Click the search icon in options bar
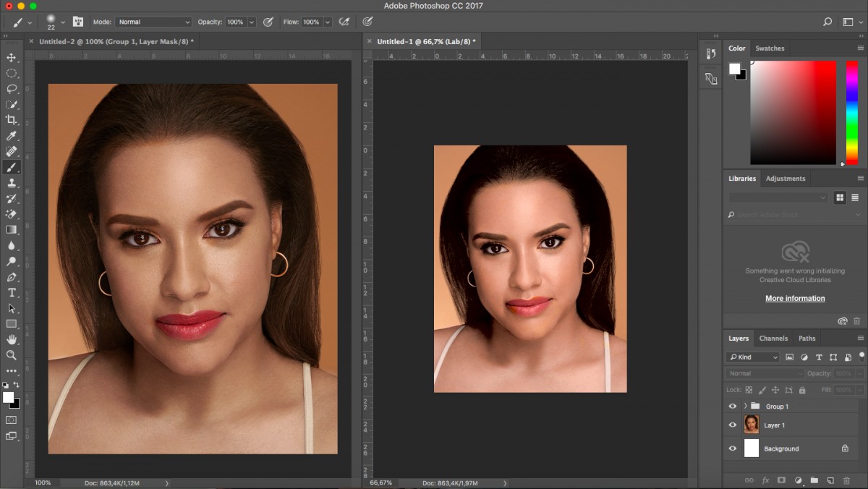The image size is (868, 489). point(827,22)
